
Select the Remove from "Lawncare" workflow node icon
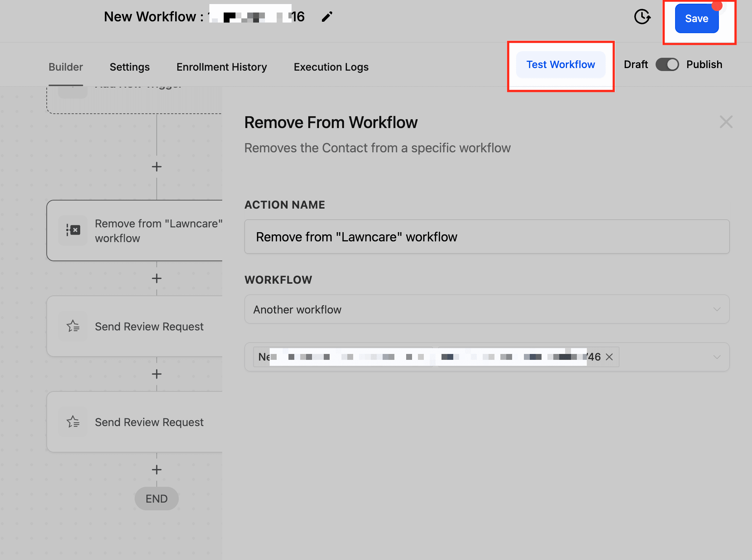pos(72,230)
